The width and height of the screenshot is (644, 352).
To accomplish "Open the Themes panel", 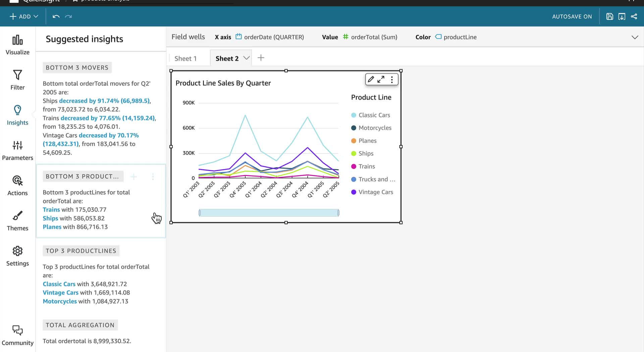I will pyautogui.click(x=17, y=221).
